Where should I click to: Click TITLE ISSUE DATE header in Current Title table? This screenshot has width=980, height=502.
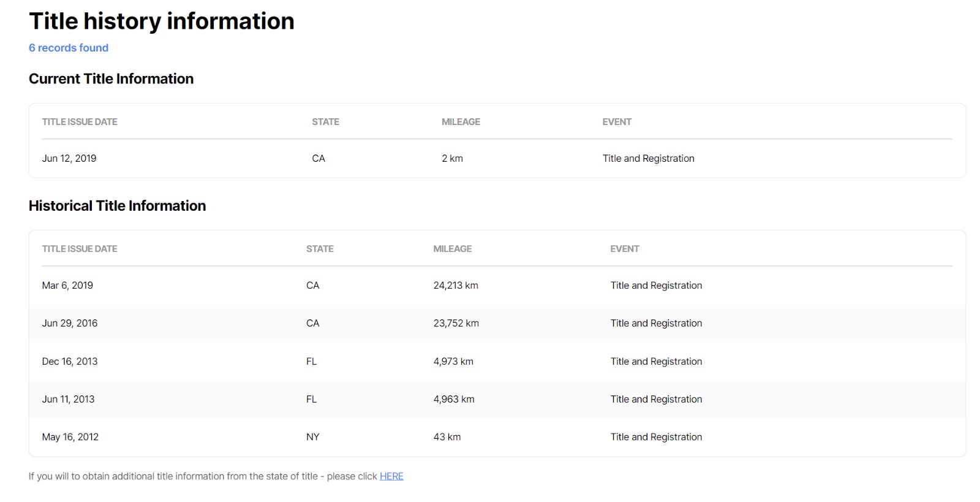[x=80, y=122]
